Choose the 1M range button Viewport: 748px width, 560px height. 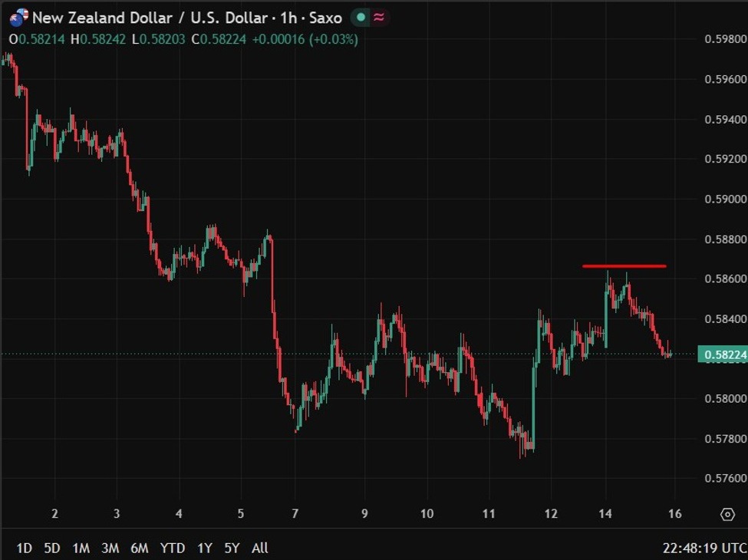pos(81,548)
